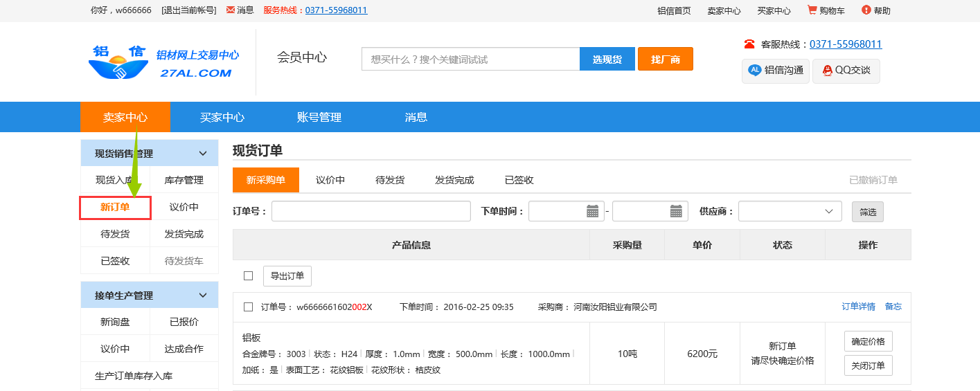Open the 供应商 supplier dropdown
Viewport: 980px width, 391px height.
pos(790,212)
